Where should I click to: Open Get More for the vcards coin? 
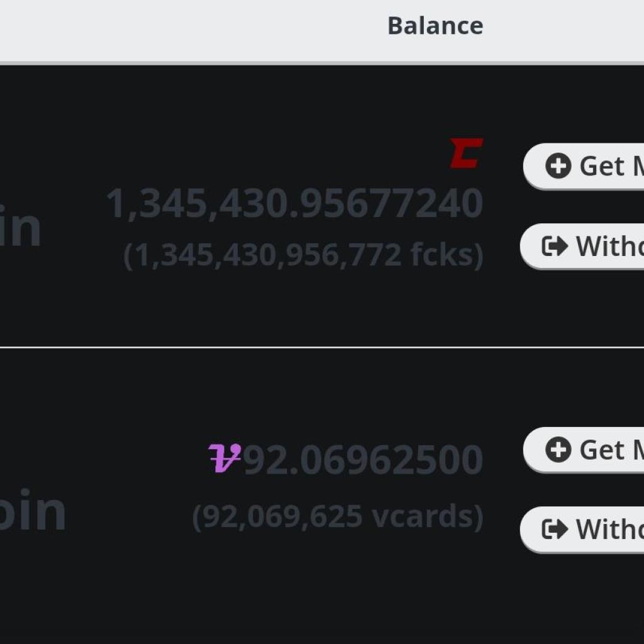point(584,450)
